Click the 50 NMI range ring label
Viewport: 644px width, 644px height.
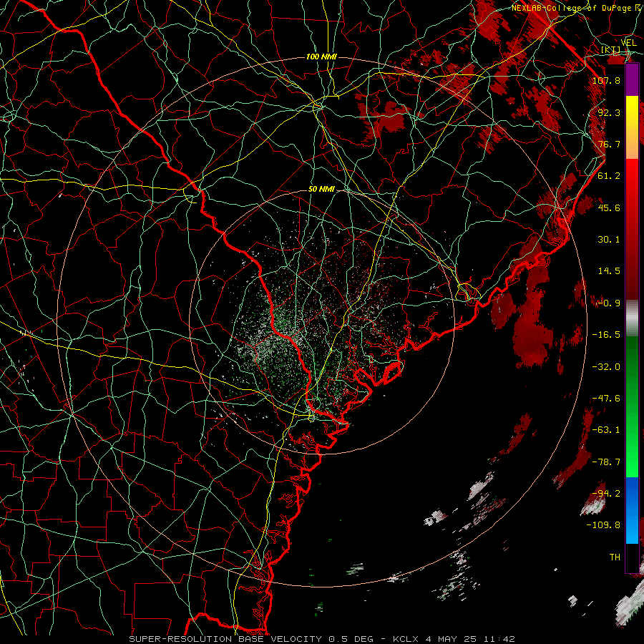pyautogui.click(x=321, y=190)
